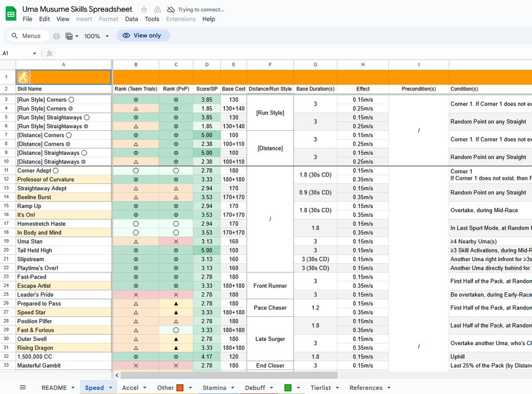Click the View only eye button
The width and height of the screenshot is (532, 394).
tap(143, 35)
